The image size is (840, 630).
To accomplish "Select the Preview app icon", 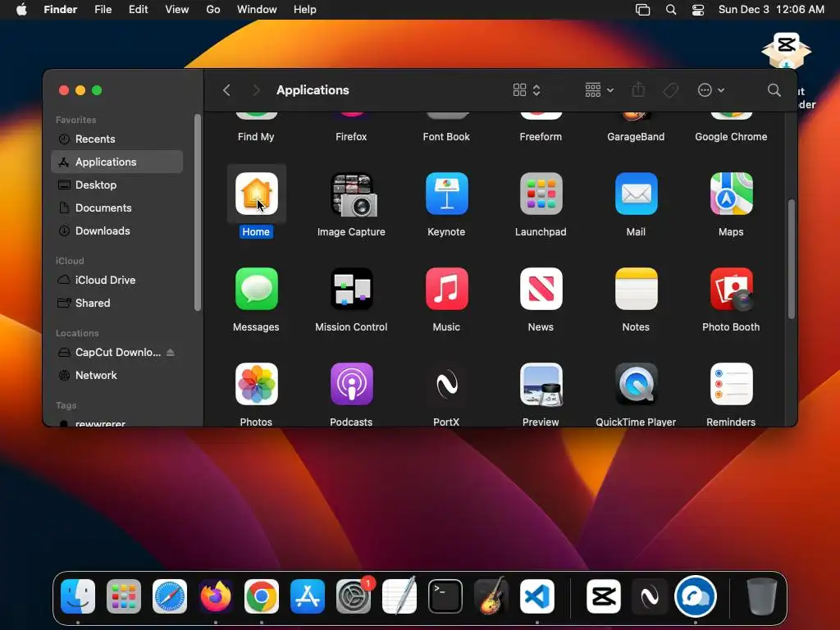I will click(x=541, y=384).
